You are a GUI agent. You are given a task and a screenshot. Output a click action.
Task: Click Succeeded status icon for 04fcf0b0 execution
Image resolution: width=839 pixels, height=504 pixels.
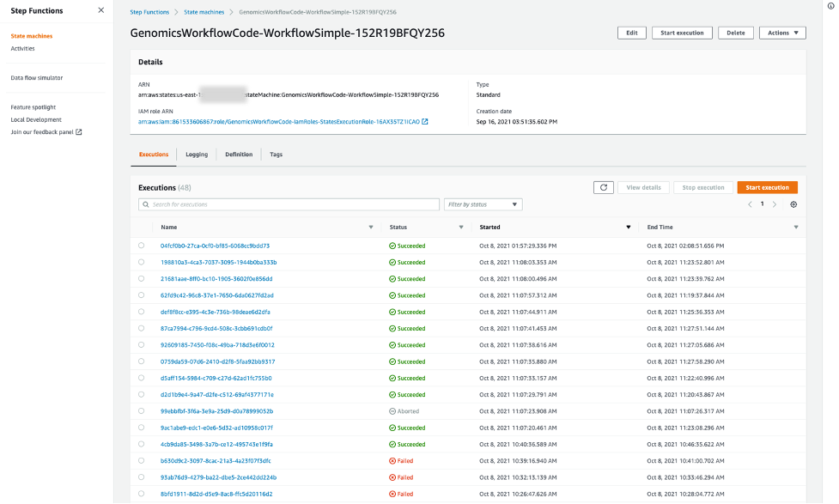coord(392,246)
